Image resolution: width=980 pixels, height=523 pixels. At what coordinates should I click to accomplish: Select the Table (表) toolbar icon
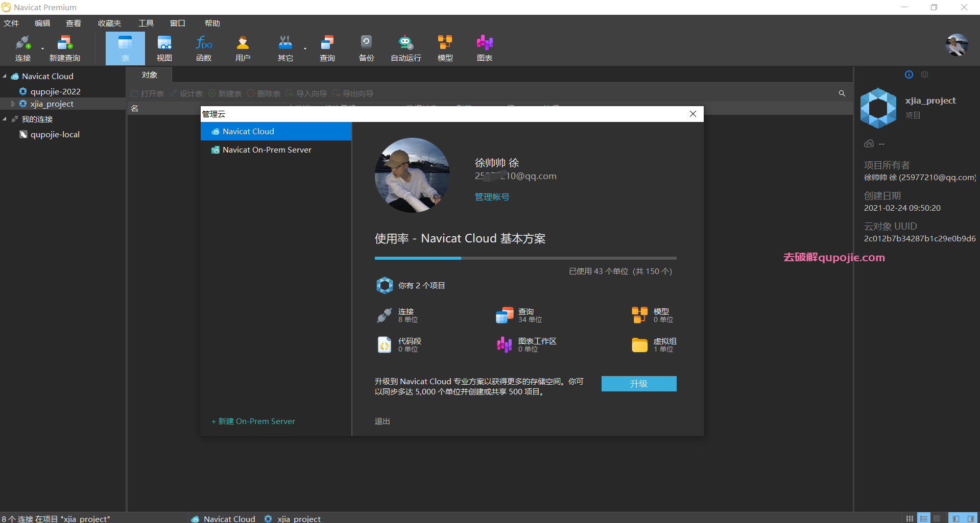pos(125,48)
